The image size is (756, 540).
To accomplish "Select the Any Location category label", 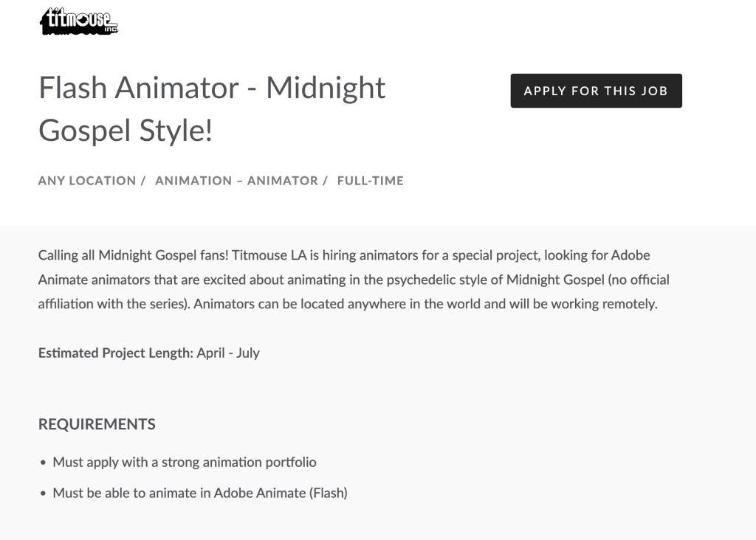I will (x=87, y=181).
